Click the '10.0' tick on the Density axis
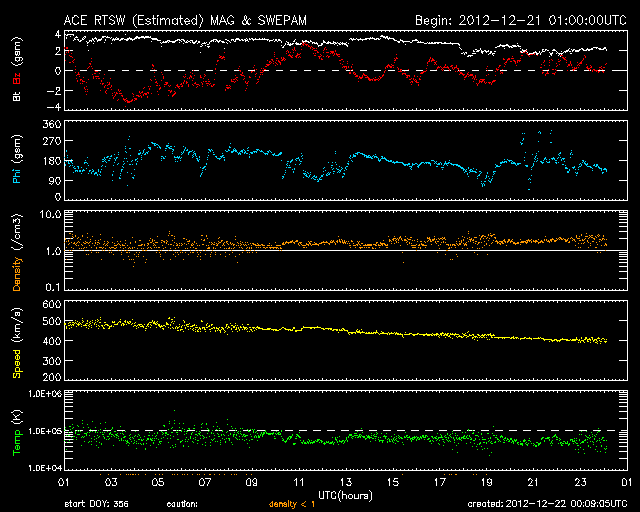 pos(50,214)
